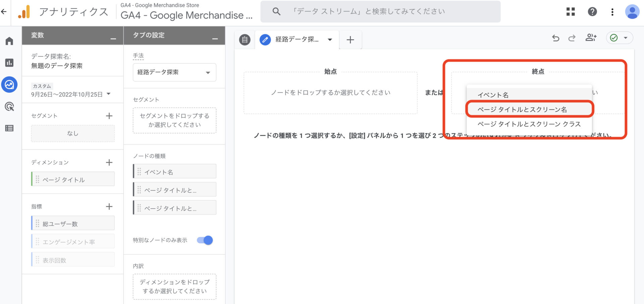Toggle 特別なノードのみ表示 switch
The image size is (644, 304).
(205, 240)
